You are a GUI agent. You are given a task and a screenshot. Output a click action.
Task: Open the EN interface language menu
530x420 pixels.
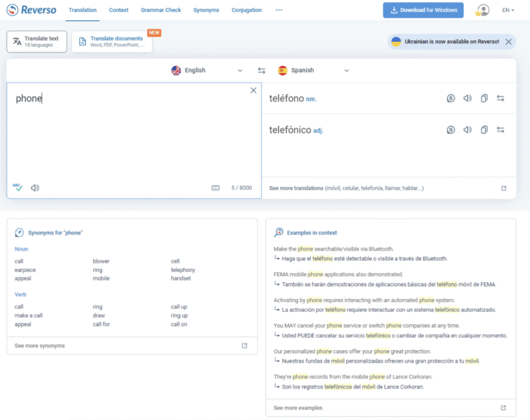[508, 10]
